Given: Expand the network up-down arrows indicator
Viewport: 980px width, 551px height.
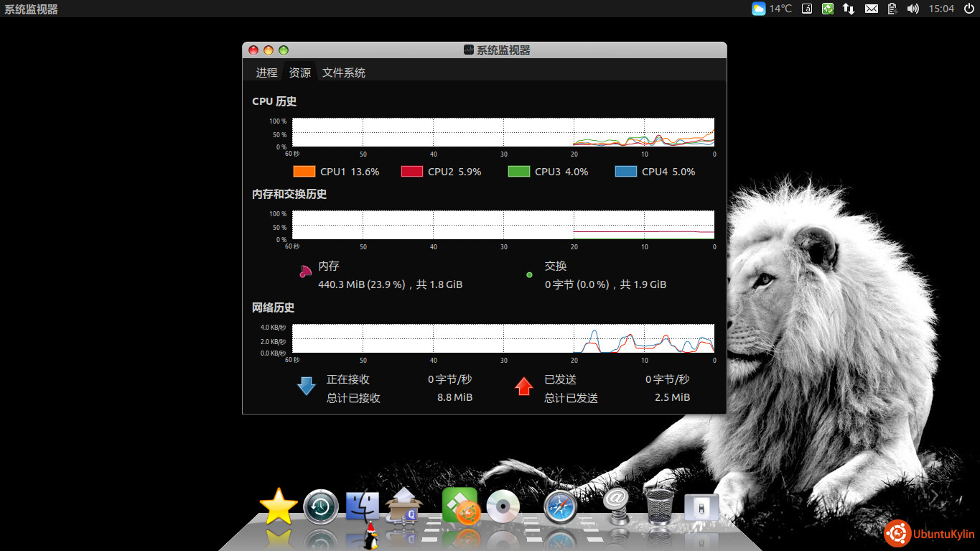Looking at the screenshot, I should (x=849, y=9).
